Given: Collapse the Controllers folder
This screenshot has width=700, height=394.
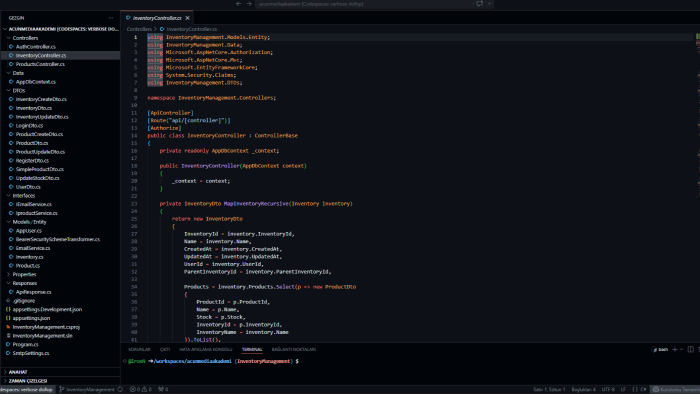Looking at the screenshot, I should click(8, 38).
